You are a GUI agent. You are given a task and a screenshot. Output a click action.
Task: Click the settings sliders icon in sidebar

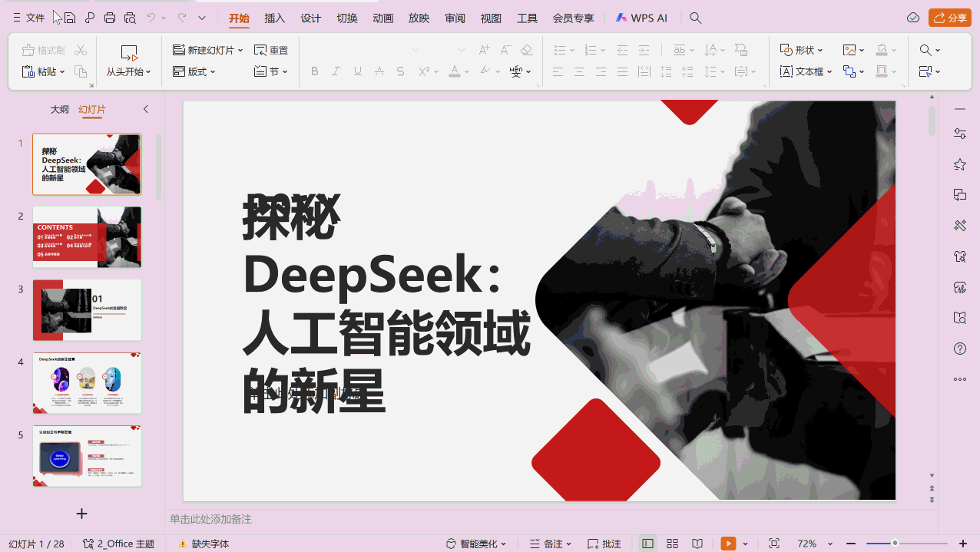(959, 134)
